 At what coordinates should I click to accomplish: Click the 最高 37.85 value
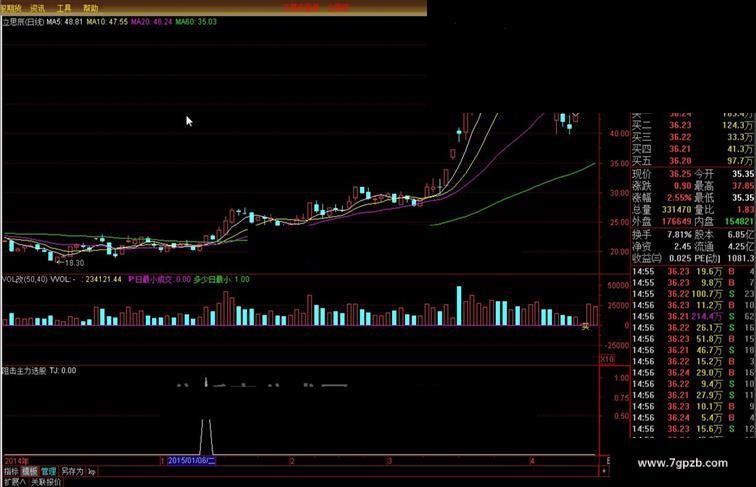coord(742,186)
